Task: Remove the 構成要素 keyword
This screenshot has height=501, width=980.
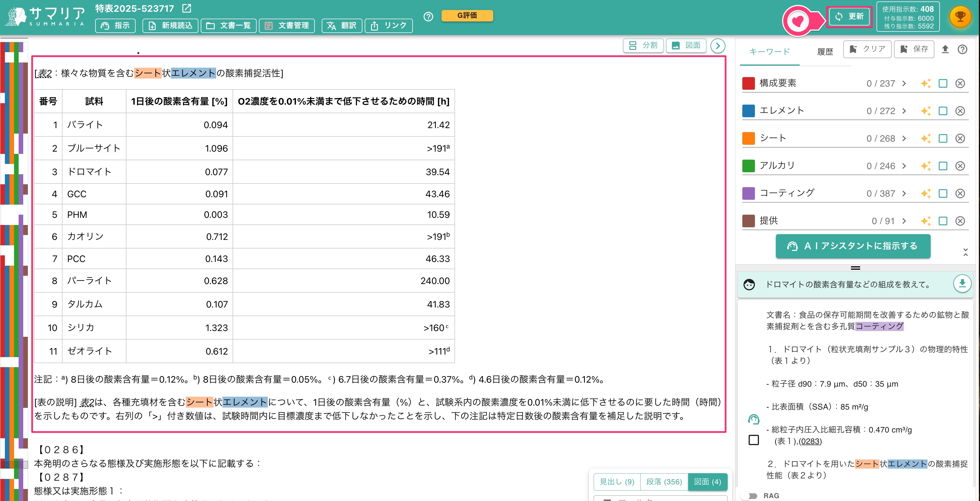Action: coord(960,83)
